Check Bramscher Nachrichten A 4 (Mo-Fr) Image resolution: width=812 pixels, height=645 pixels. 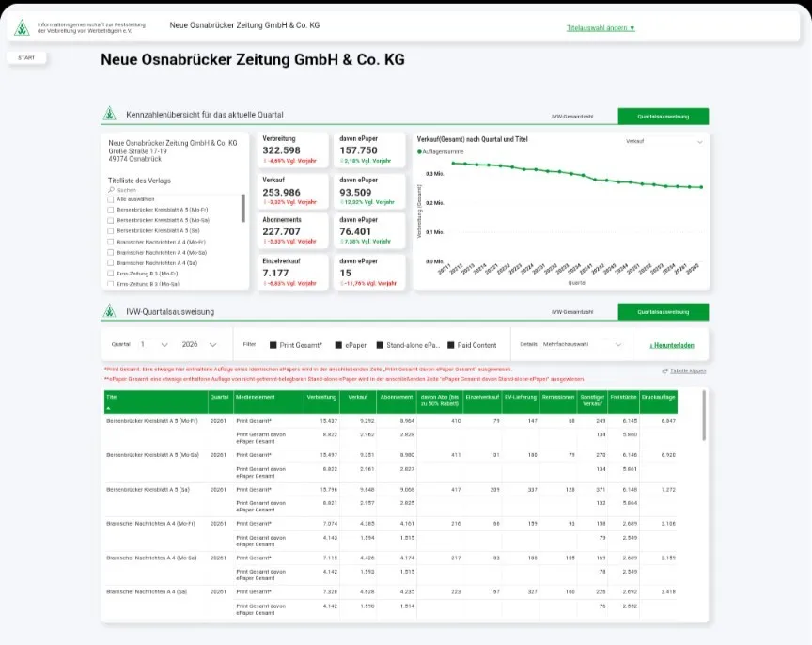click(x=110, y=242)
